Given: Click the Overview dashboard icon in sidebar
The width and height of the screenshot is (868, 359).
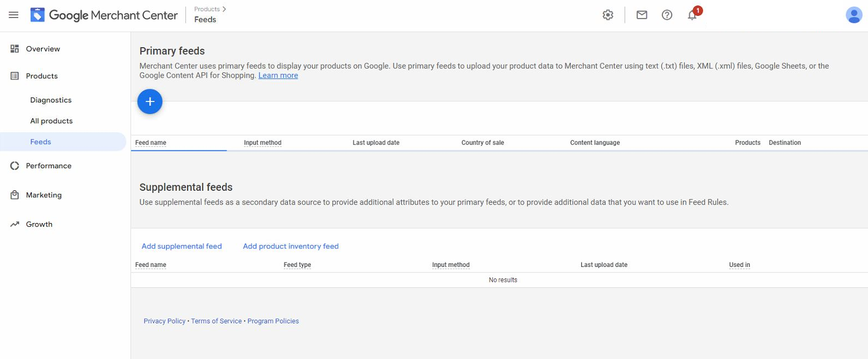Looking at the screenshot, I should [15, 49].
